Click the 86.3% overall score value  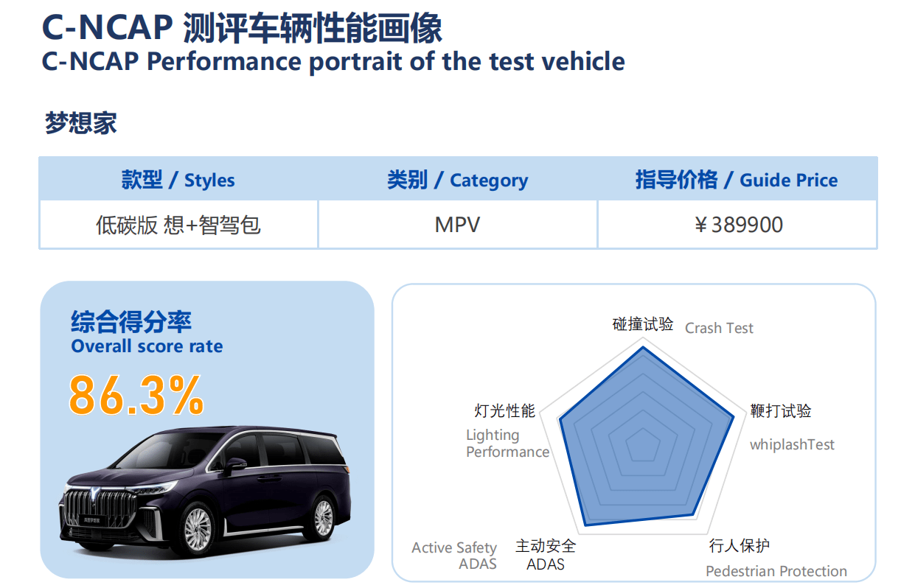136,396
